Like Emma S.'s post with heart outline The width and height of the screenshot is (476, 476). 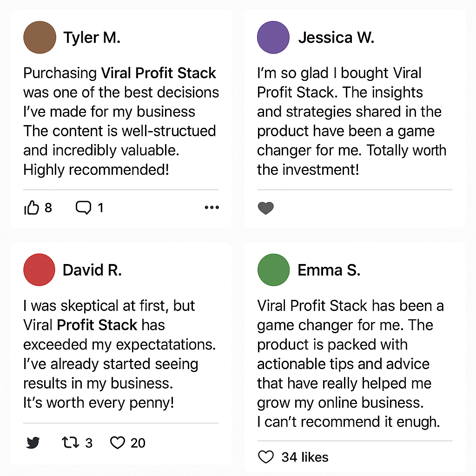point(265,457)
